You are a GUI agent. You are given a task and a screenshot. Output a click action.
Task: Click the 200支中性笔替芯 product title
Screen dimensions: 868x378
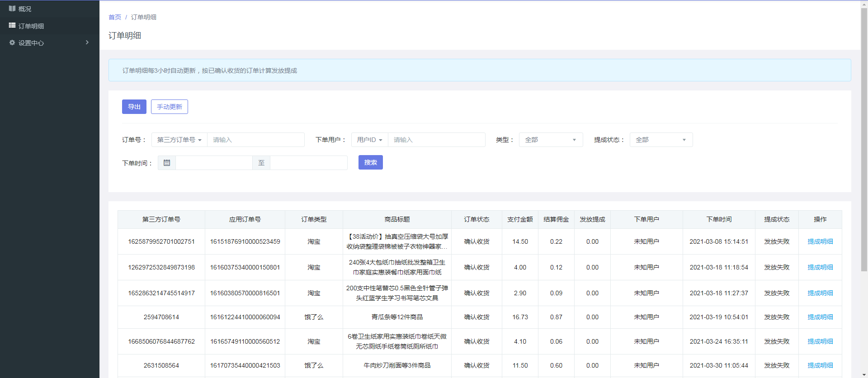click(397, 293)
